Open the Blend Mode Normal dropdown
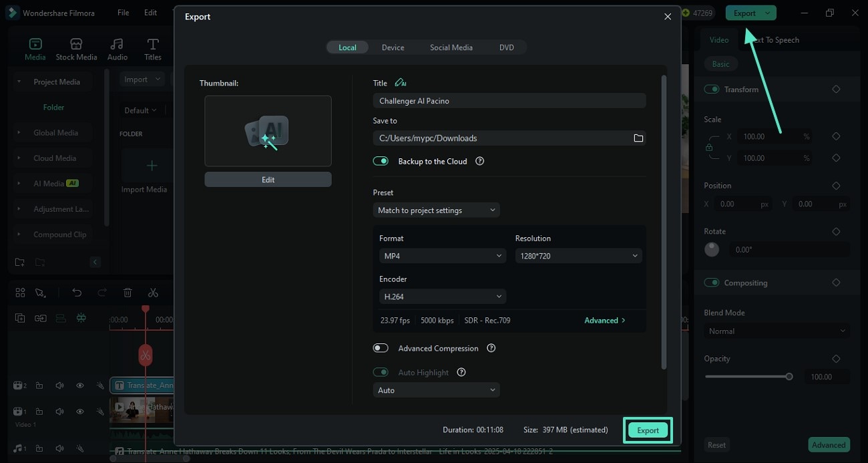Screen dimensions: 868x463 click(x=777, y=331)
